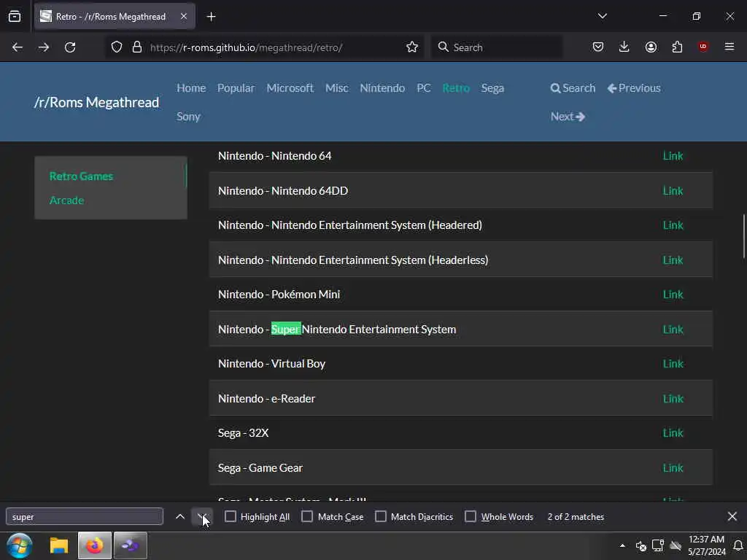This screenshot has width=747, height=560.
Task: View site security padlock info
Action: [x=137, y=47]
